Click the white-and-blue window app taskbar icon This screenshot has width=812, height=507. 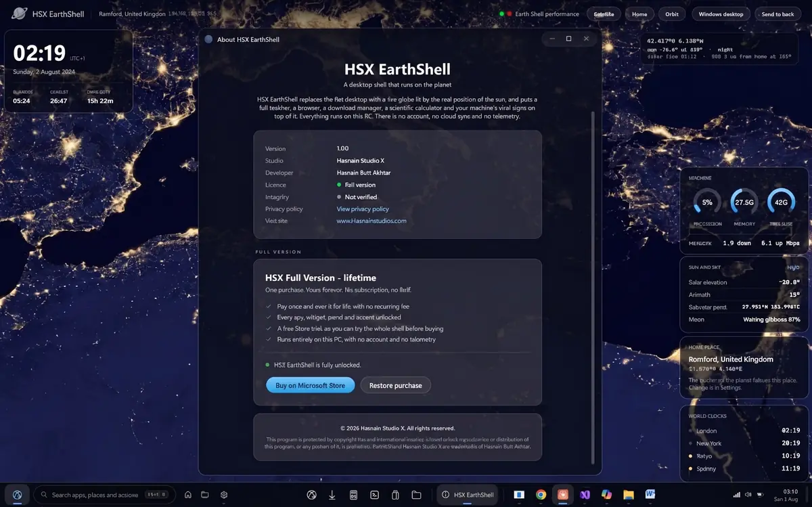coord(519,495)
